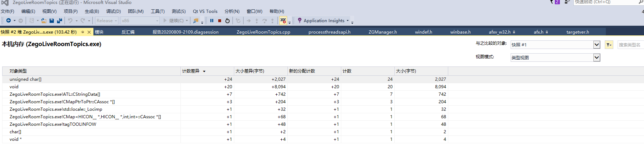Image resolution: width=644 pixels, height=164 pixels.
Task: Click the Redo arrow icon
Action: point(83,21)
